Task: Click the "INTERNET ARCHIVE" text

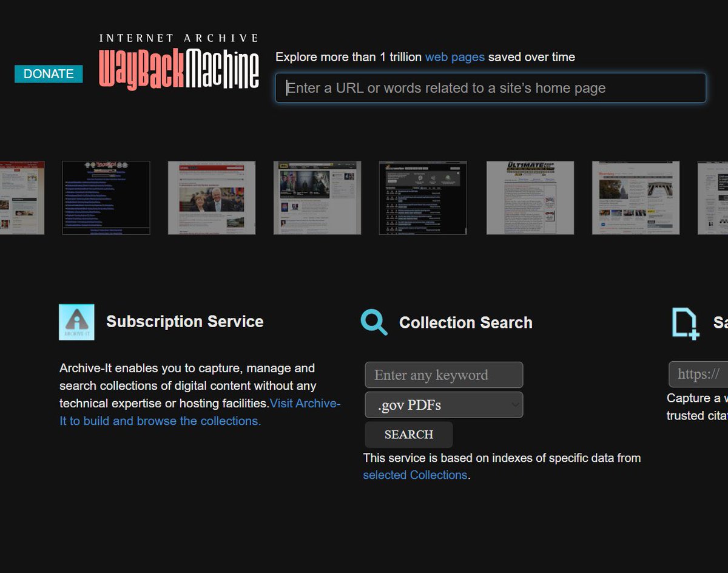Action: (x=179, y=38)
